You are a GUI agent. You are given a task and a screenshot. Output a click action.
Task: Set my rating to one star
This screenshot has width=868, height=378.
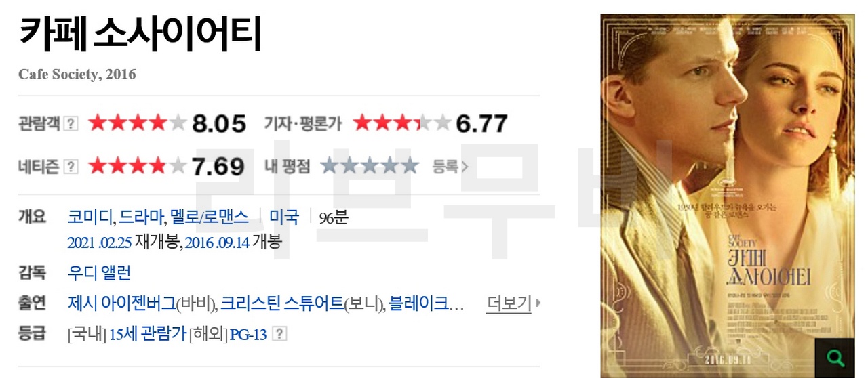(330, 165)
